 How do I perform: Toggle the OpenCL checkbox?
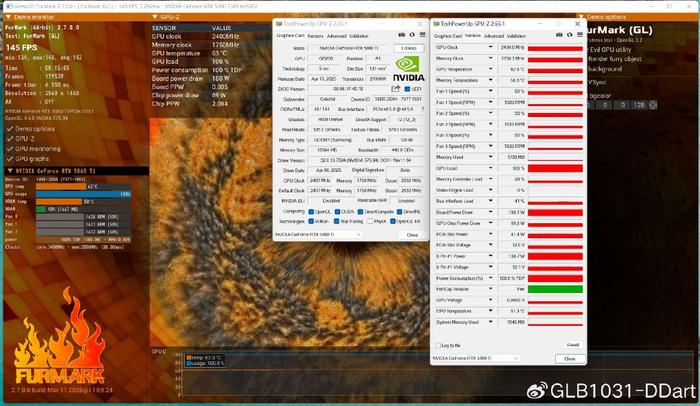point(311,212)
